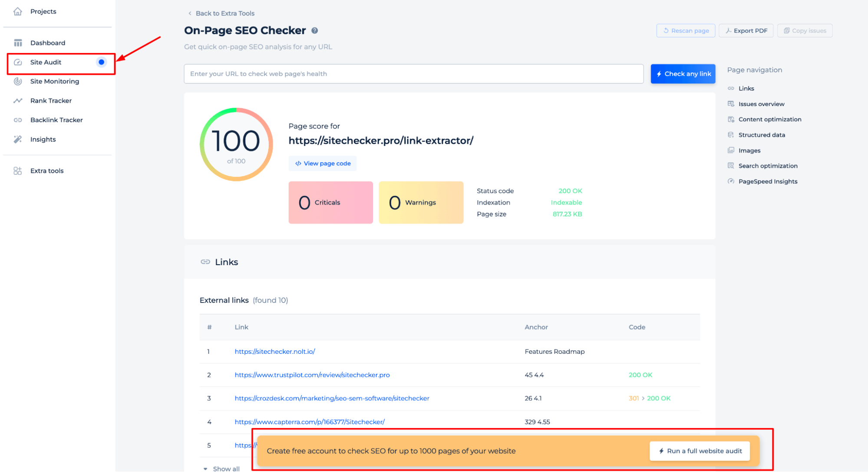Click Run a full website audit
Image resolution: width=868 pixels, height=472 pixels.
coord(700,451)
